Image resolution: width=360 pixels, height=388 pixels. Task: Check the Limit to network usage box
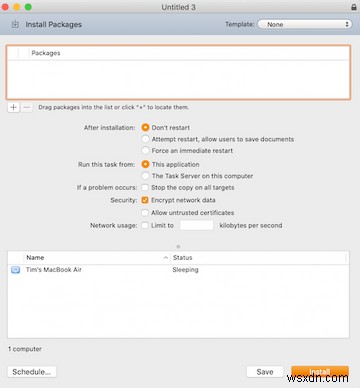point(145,225)
